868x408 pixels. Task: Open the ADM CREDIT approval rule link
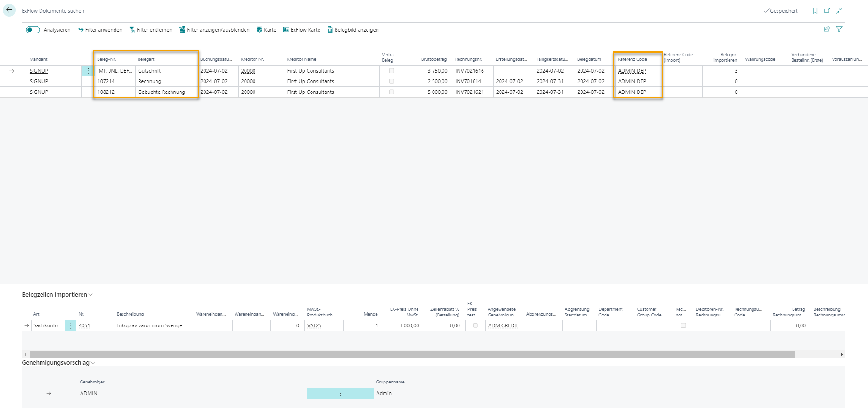pyautogui.click(x=503, y=325)
